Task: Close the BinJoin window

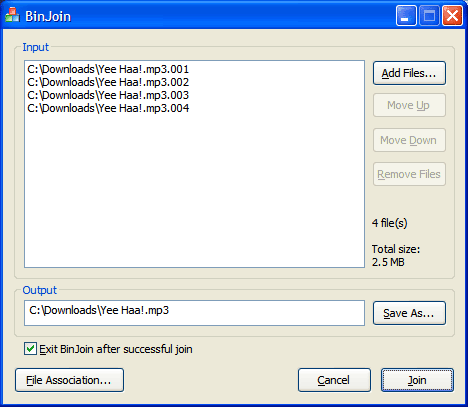Action: coord(452,16)
